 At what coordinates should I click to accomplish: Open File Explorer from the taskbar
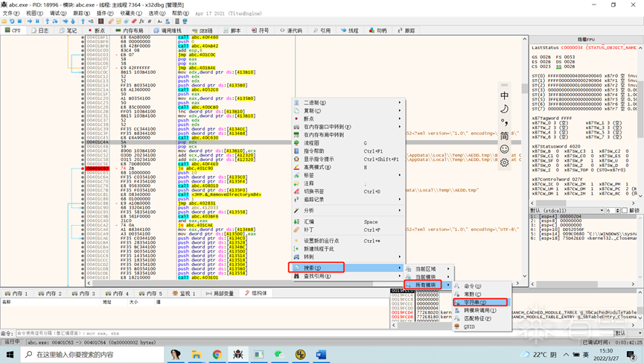coord(197,354)
